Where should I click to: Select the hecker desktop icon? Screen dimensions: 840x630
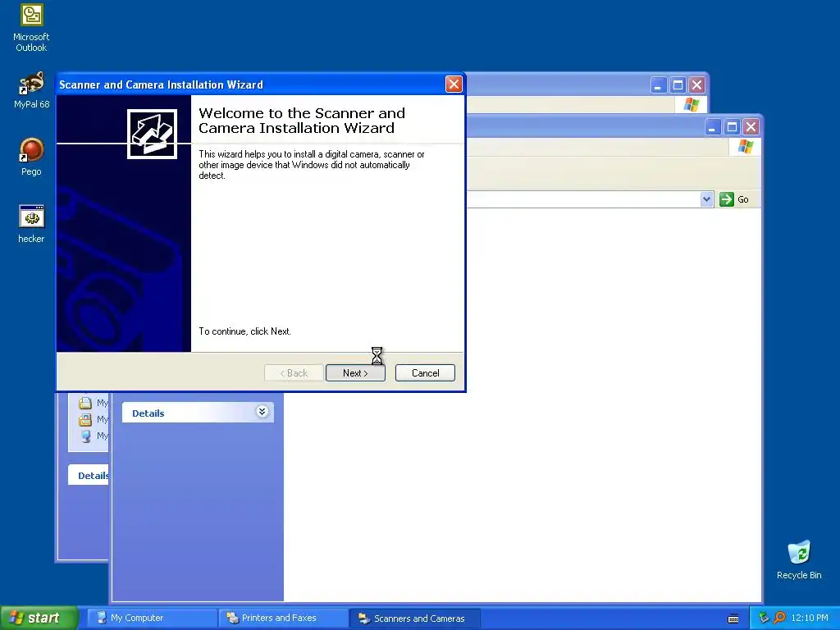31,224
